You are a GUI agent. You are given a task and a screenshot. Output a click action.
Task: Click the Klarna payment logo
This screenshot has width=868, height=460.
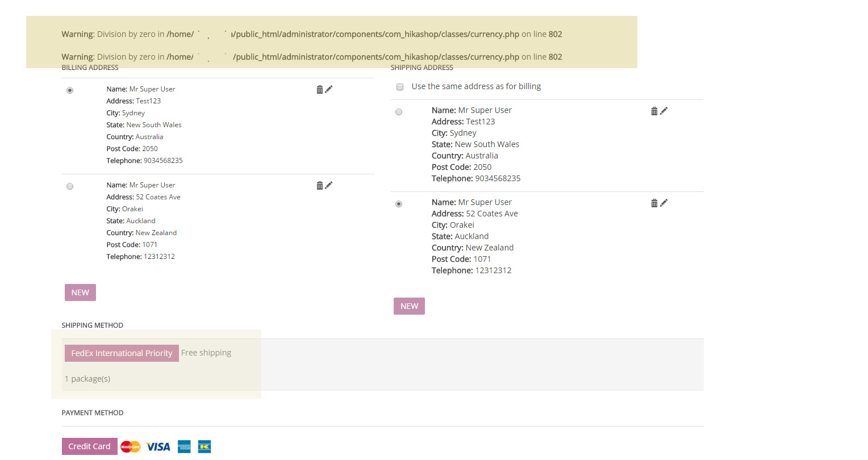point(205,447)
